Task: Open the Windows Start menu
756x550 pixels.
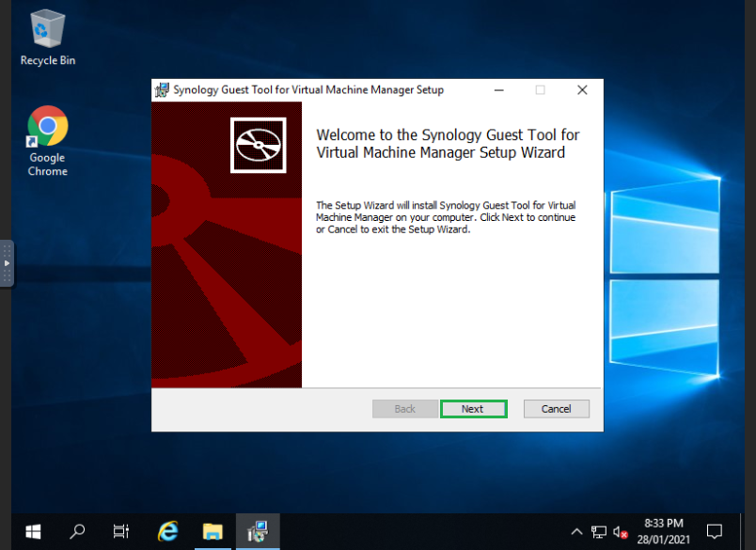Action: 34,531
